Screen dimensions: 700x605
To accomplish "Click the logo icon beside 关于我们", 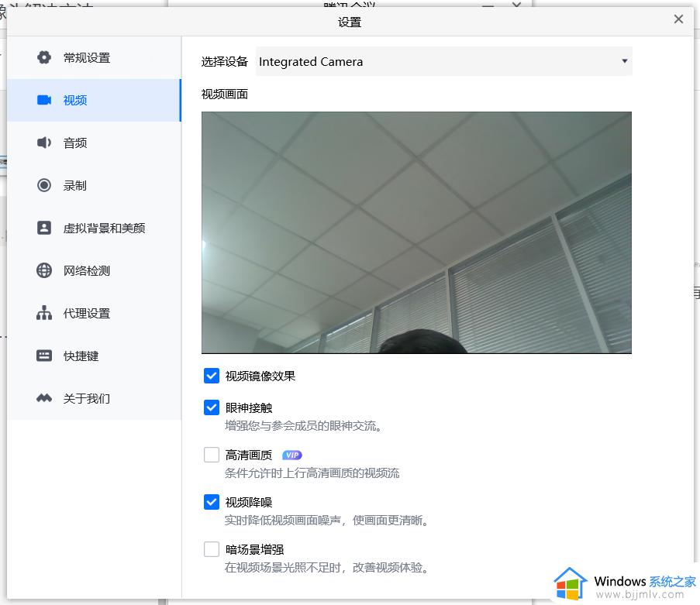I will pyautogui.click(x=43, y=398).
